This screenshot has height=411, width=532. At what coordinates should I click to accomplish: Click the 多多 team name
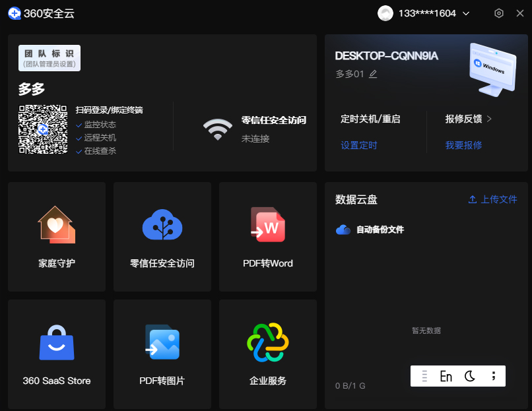32,89
